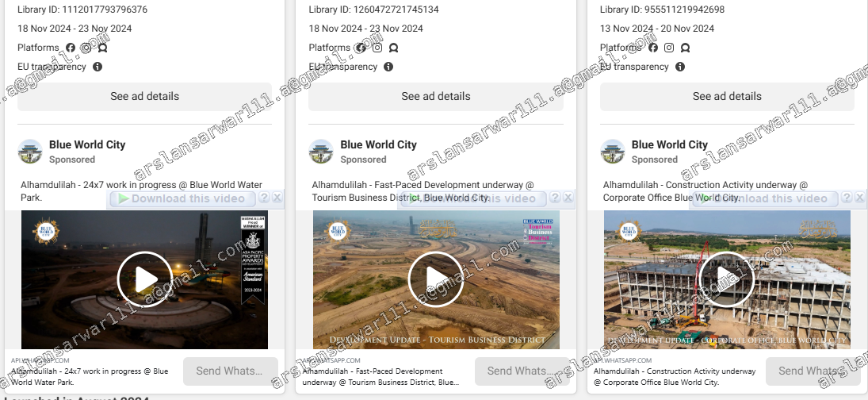Click Blue World City avatar in Water Park ad
The height and width of the screenshot is (400, 868).
[x=30, y=152]
